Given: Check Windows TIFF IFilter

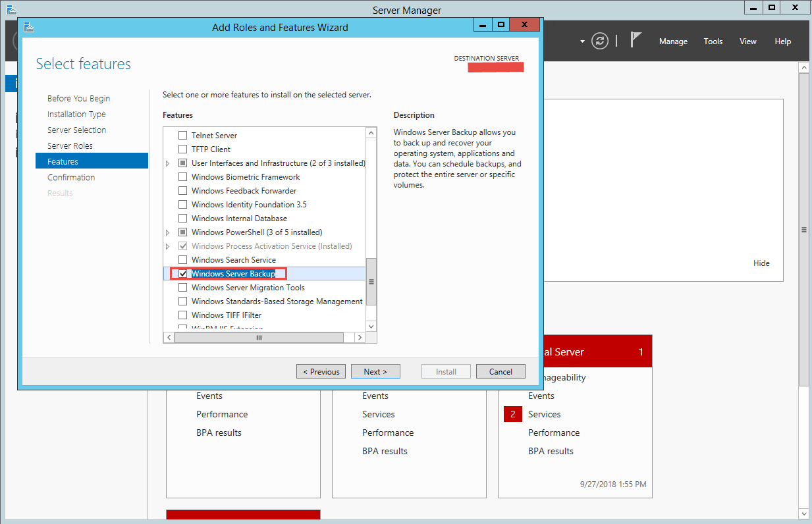Looking at the screenshot, I should (183, 315).
